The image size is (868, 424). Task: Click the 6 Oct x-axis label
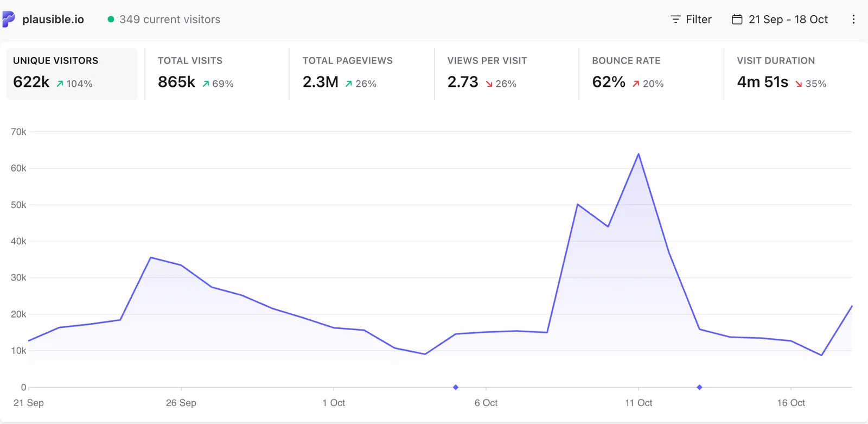[486, 403]
